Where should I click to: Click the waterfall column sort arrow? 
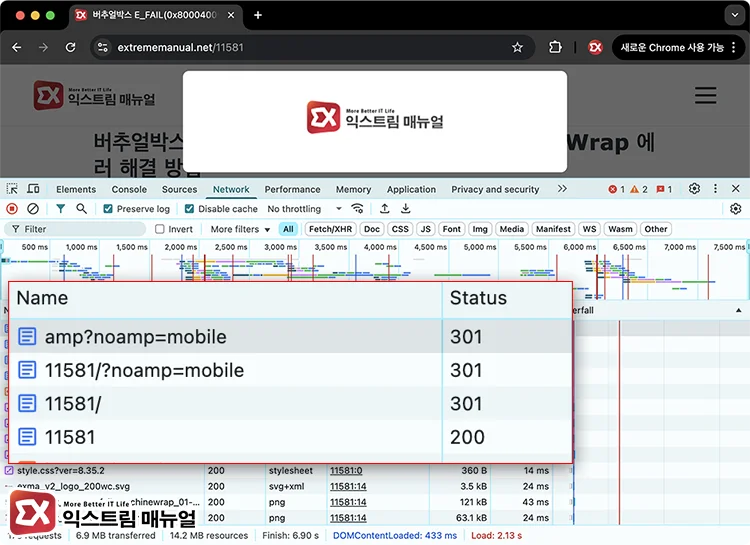click(x=739, y=310)
